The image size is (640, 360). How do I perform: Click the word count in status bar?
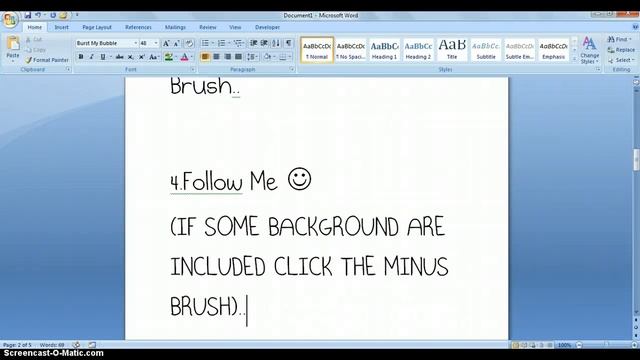(52, 345)
